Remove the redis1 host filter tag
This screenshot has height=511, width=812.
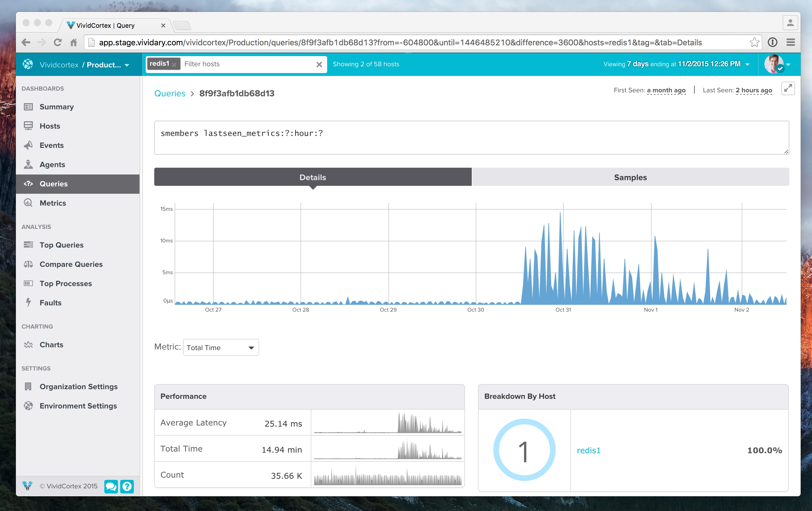pos(174,65)
